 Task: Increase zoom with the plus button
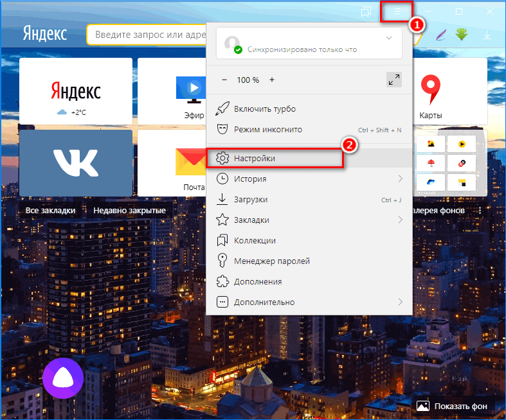click(272, 80)
